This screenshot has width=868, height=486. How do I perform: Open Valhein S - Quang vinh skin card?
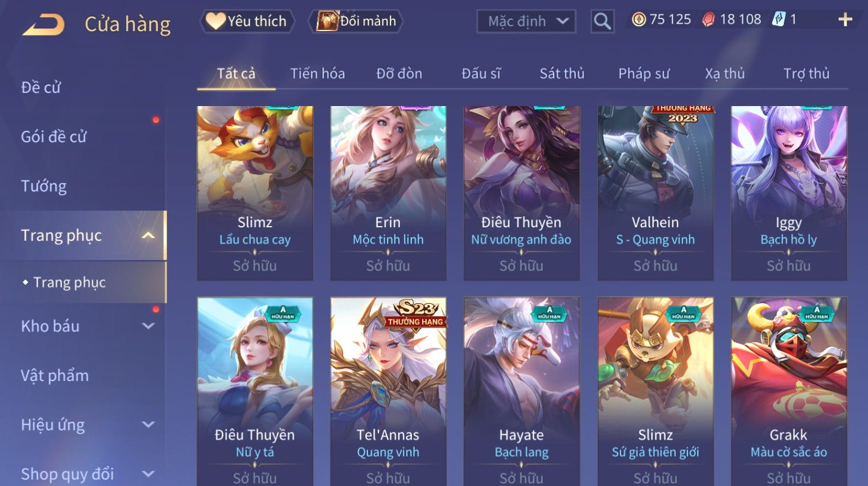tap(655, 193)
